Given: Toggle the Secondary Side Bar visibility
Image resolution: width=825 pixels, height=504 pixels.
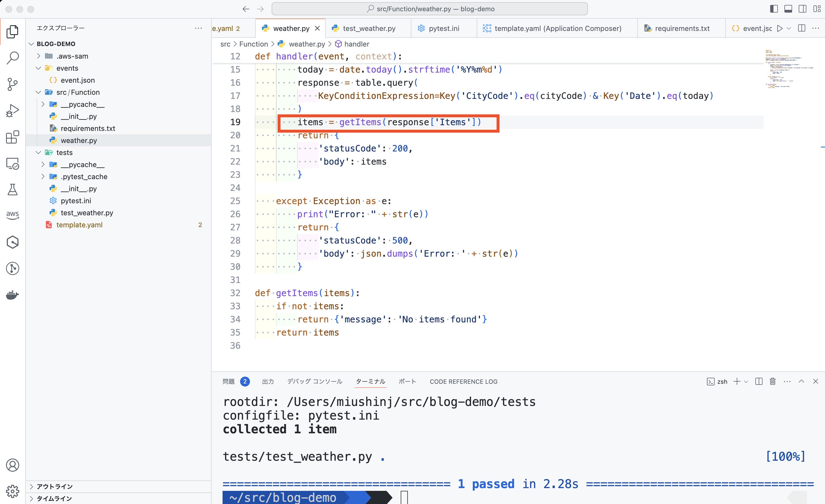Looking at the screenshot, I should click(803, 9).
